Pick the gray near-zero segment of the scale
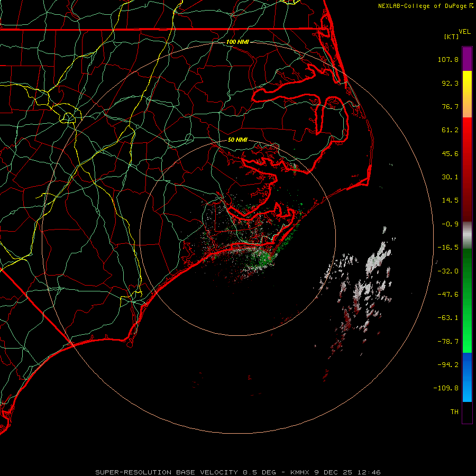Screen dimensions: 476x476 [x=467, y=234]
